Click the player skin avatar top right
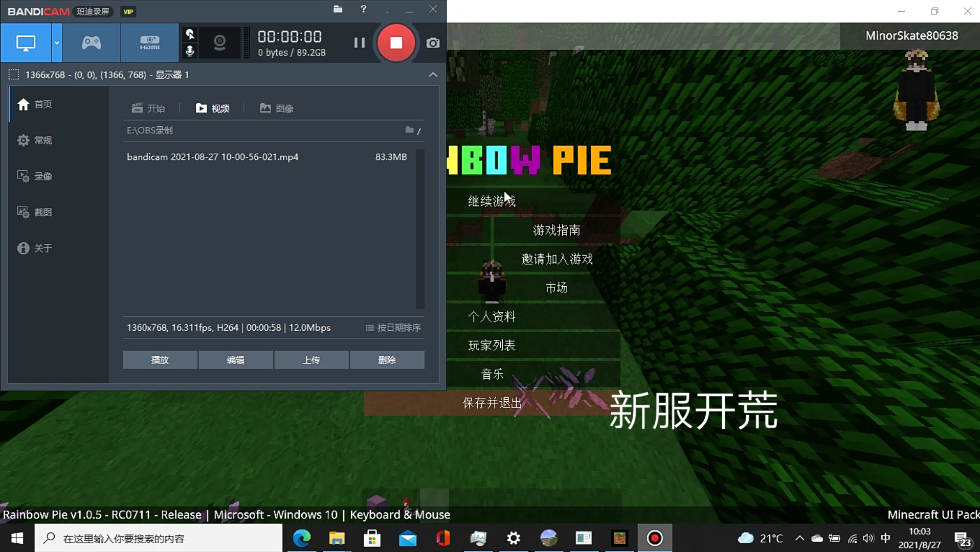Viewport: 980px width, 552px height. pos(916,90)
